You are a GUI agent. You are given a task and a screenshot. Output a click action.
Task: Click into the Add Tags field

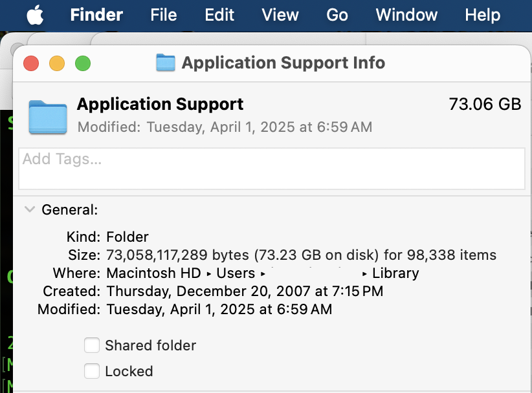coord(272,168)
